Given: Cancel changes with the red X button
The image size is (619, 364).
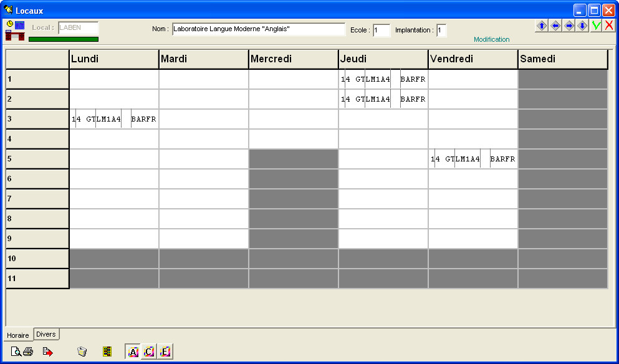Looking at the screenshot, I should 609,26.
